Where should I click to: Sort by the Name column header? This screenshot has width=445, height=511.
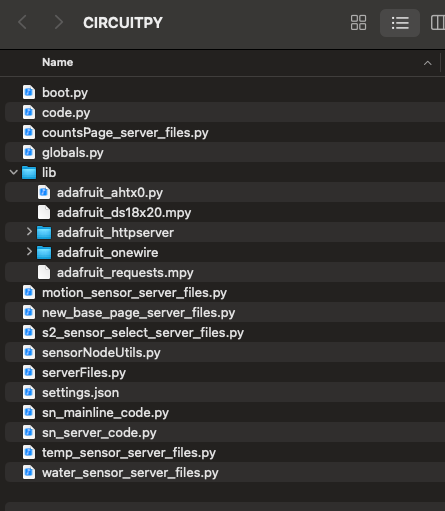point(58,62)
